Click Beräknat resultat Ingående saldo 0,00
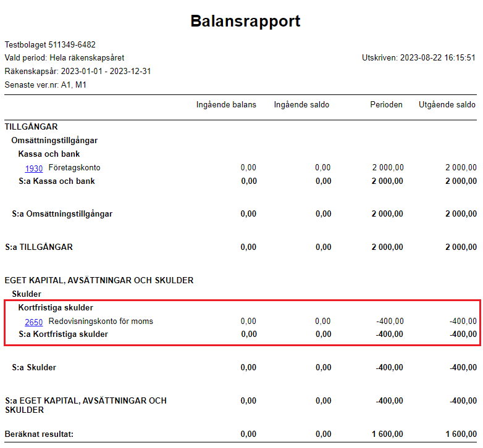 pos(323,434)
